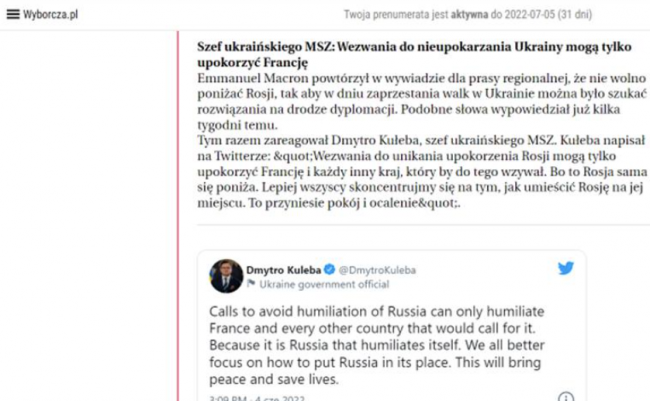Open the Dmytro Kuleba display name link
The width and height of the screenshot is (650, 401).
(284, 270)
